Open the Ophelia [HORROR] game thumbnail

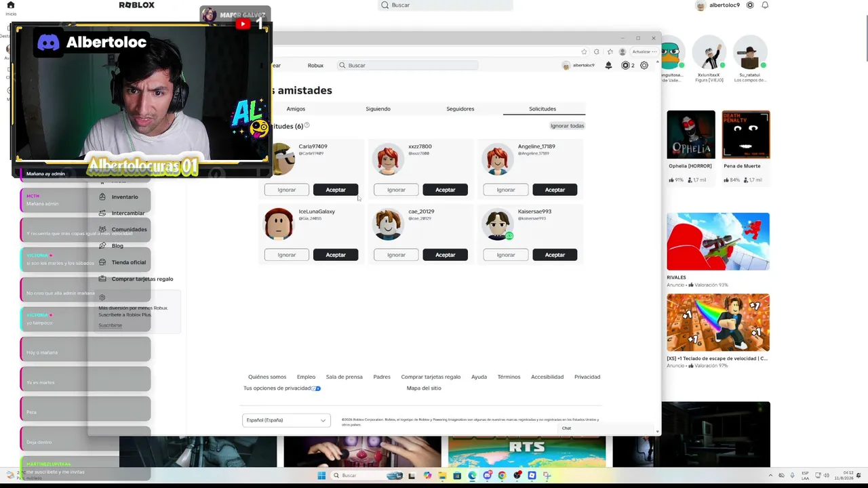[x=691, y=134]
